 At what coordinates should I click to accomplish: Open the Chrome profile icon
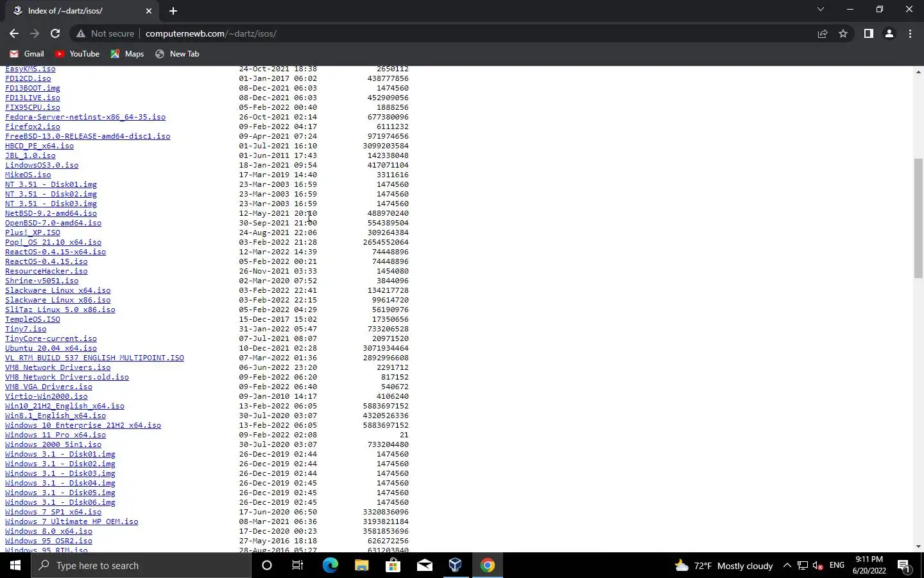coord(889,33)
